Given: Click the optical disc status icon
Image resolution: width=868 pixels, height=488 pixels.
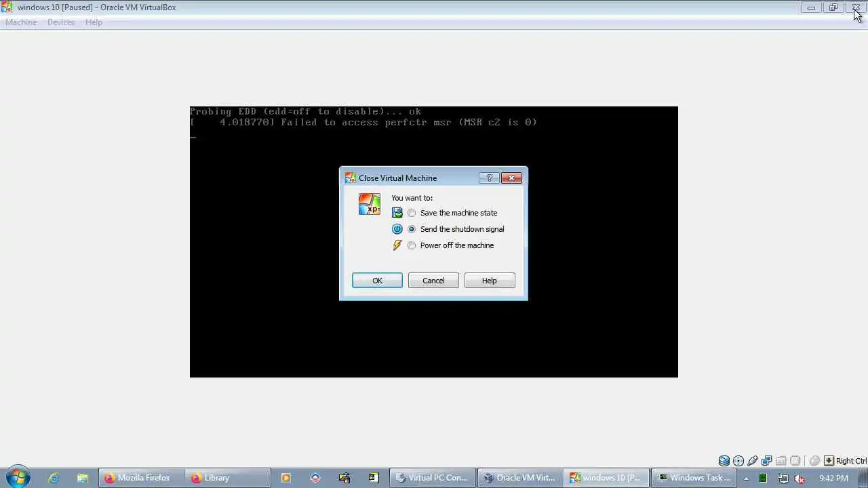Looking at the screenshot, I should point(738,461).
